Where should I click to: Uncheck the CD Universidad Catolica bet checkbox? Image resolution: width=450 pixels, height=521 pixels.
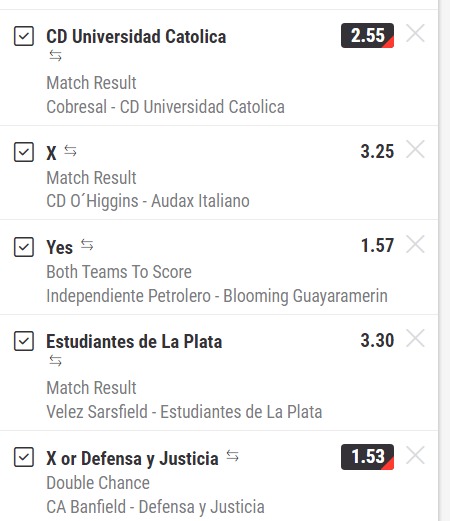tap(24, 36)
